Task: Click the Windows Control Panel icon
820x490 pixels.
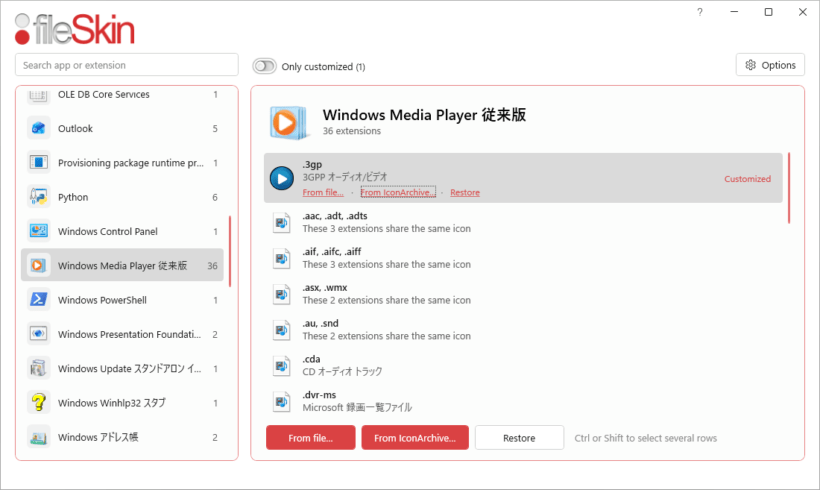Action: (38, 231)
